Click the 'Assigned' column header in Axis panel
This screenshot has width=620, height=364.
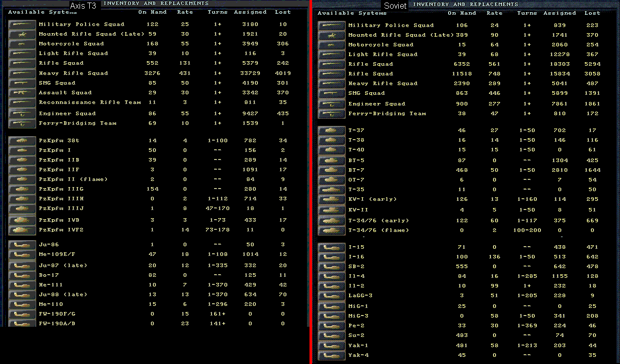point(250,12)
